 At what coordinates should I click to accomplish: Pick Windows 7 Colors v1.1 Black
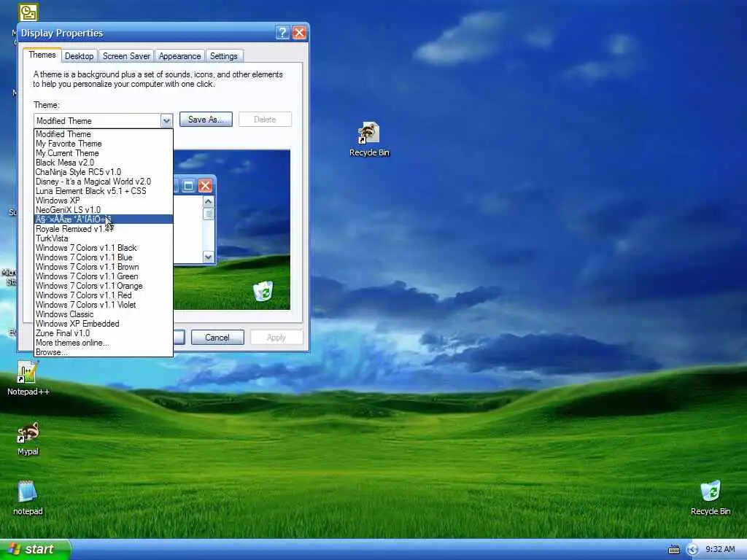point(104,248)
